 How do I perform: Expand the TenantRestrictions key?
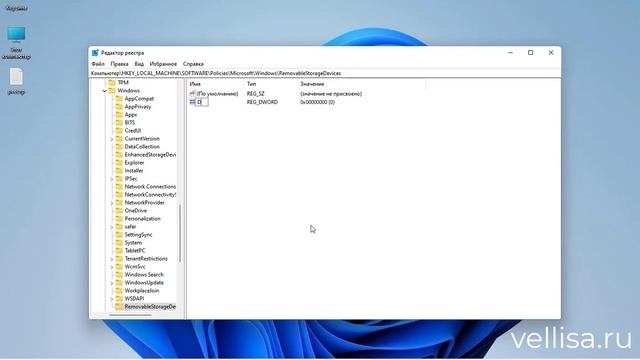point(112,259)
